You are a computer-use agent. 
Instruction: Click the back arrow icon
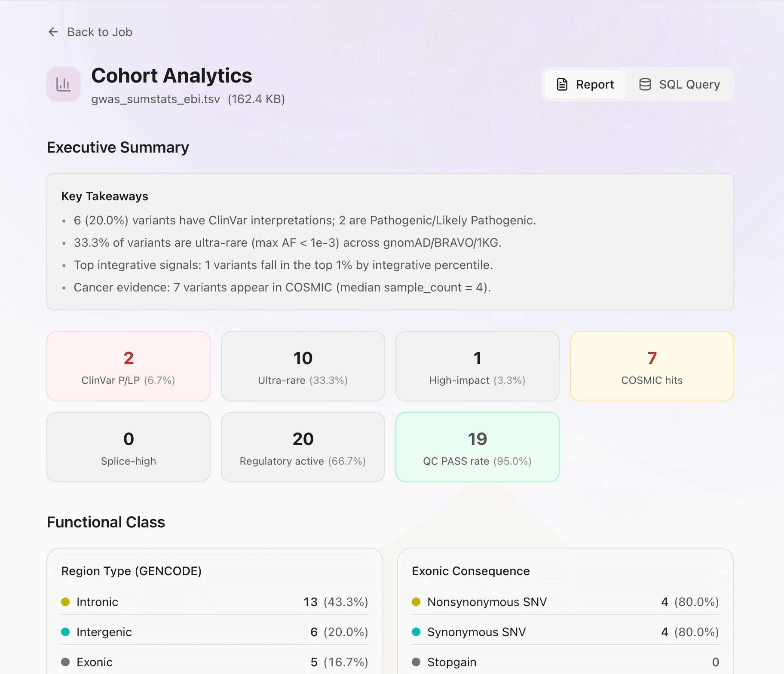pos(53,32)
